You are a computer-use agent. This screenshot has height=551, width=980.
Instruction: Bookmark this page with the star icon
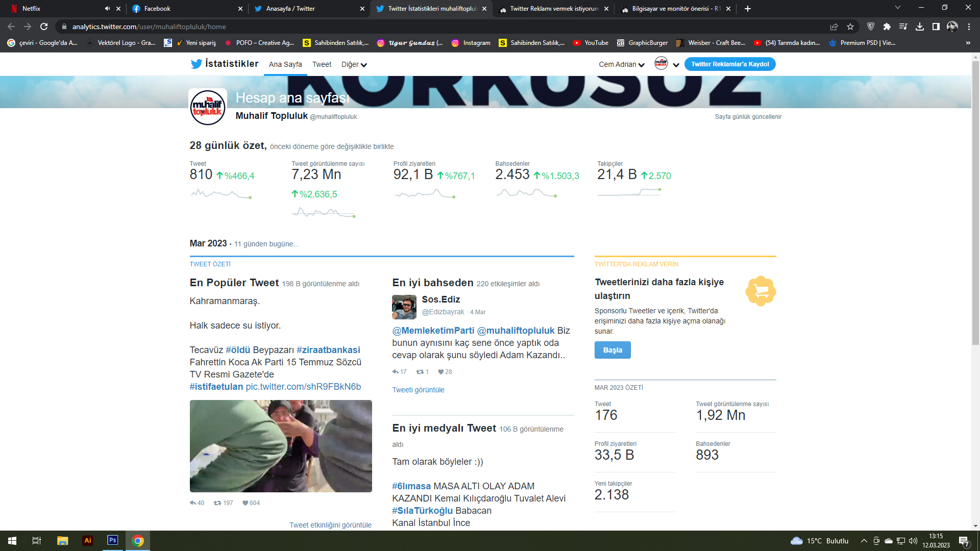850,27
